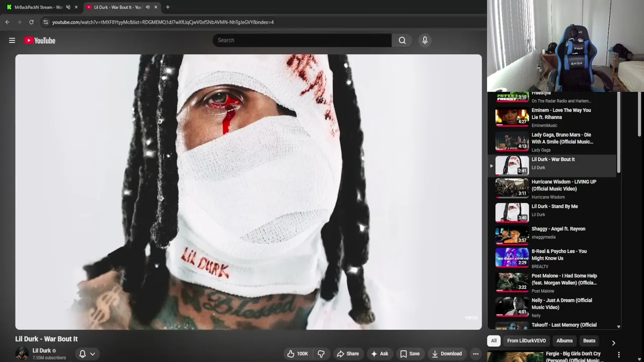Play Nelly Just A Dream
Image resolution: width=644 pixels, height=362 pixels.
562,304
